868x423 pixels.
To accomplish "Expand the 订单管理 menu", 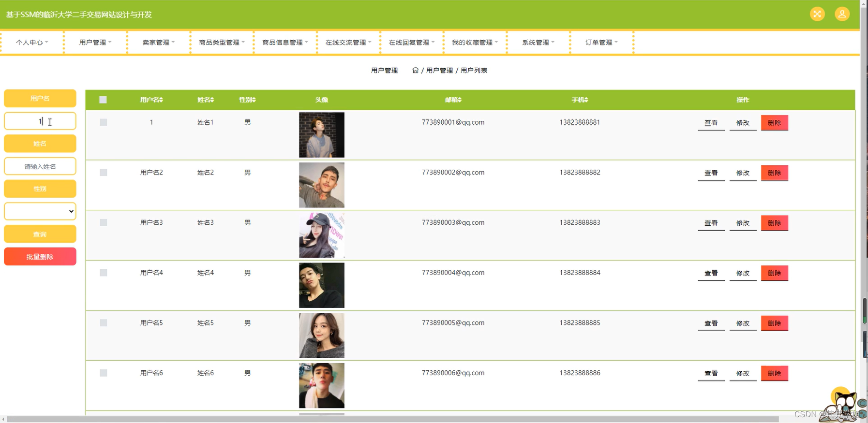I will (x=601, y=43).
